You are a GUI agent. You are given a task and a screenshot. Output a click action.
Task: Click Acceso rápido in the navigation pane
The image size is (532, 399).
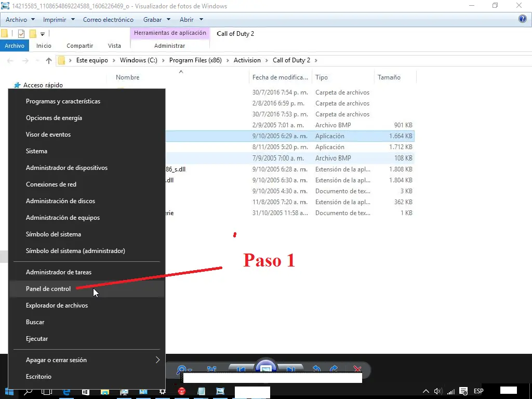43,85
